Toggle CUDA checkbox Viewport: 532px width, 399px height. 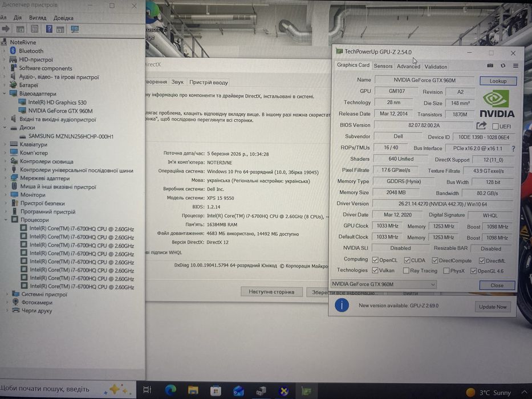tap(407, 260)
